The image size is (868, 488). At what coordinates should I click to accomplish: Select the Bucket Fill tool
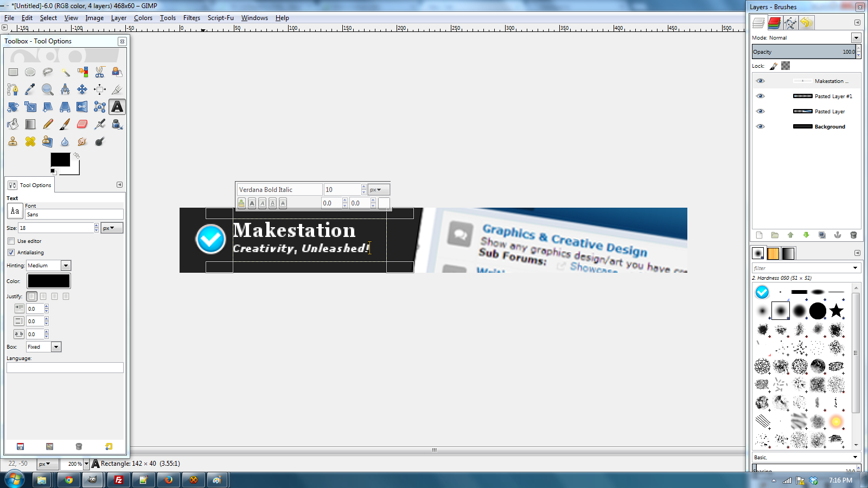coord(13,124)
